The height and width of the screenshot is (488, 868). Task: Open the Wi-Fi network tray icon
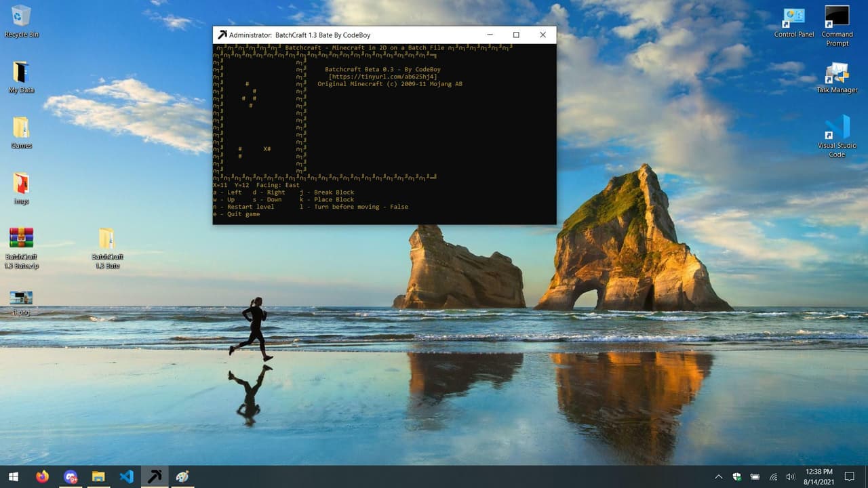(x=772, y=476)
